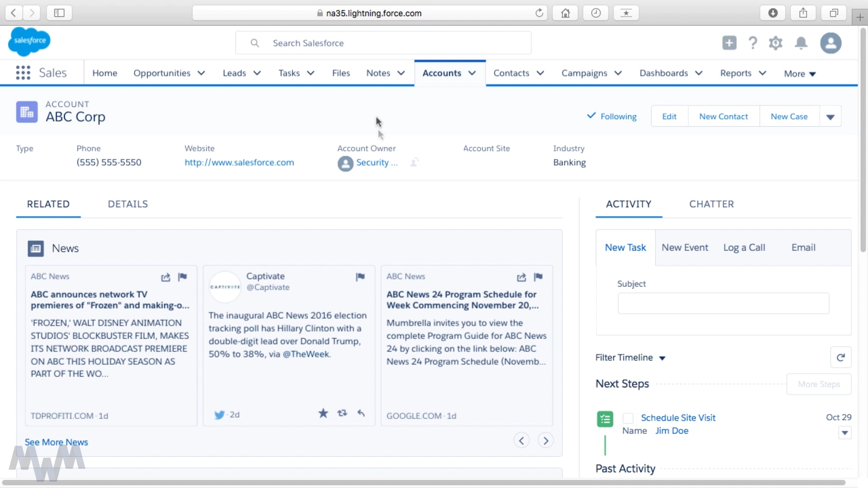
Task: Open Security account owner link
Action: pos(377,162)
